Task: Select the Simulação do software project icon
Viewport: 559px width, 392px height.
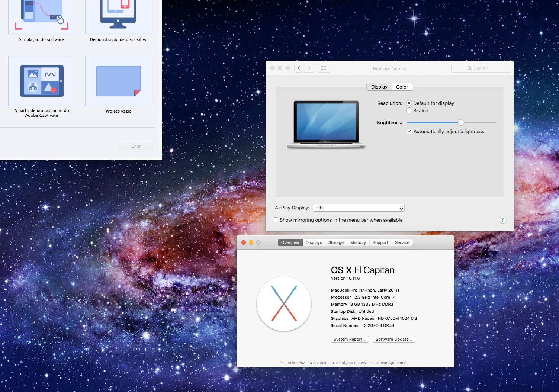Action: pos(42,17)
